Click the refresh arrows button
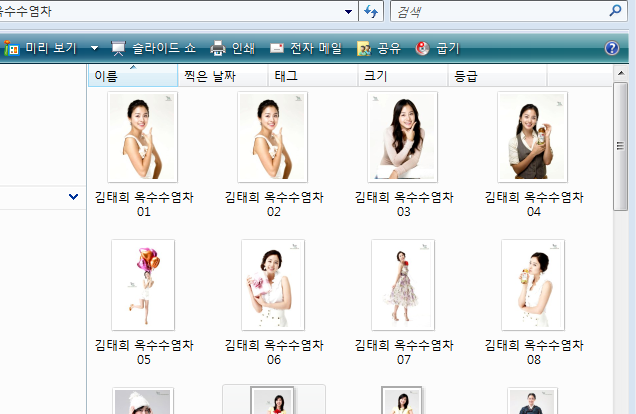 click(x=371, y=11)
